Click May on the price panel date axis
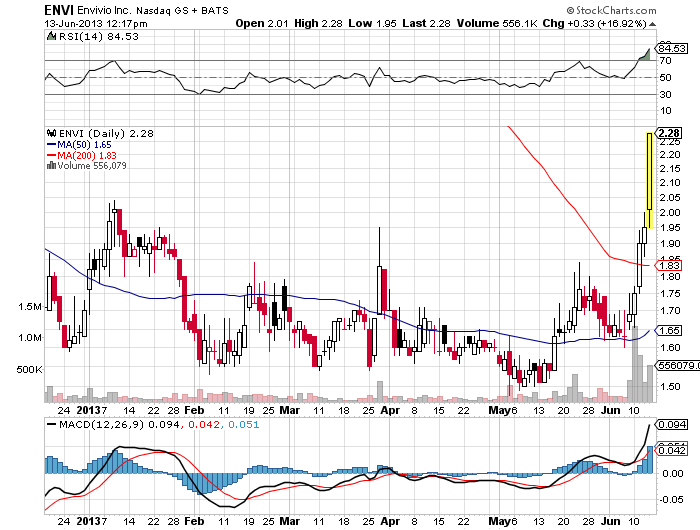 (x=499, y=410)
